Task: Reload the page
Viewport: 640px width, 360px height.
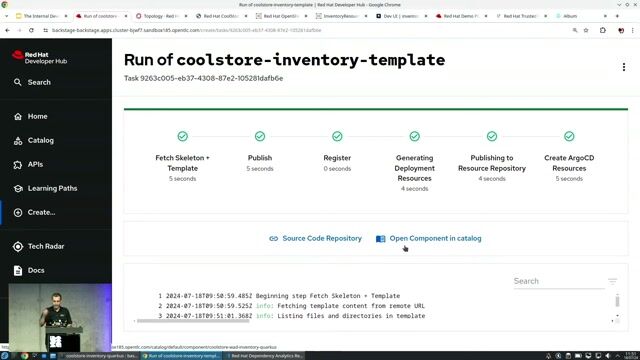Action: (x=31, y=30)
